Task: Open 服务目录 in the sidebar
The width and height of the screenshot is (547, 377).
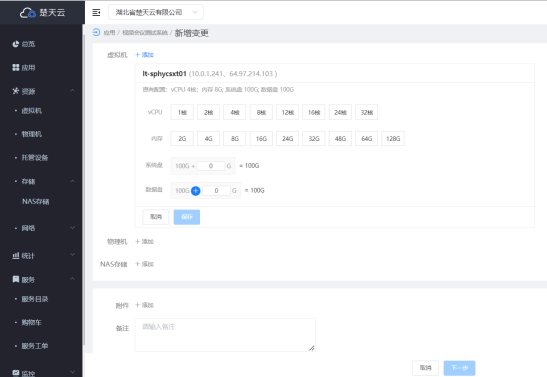Action: coord(35,299)
